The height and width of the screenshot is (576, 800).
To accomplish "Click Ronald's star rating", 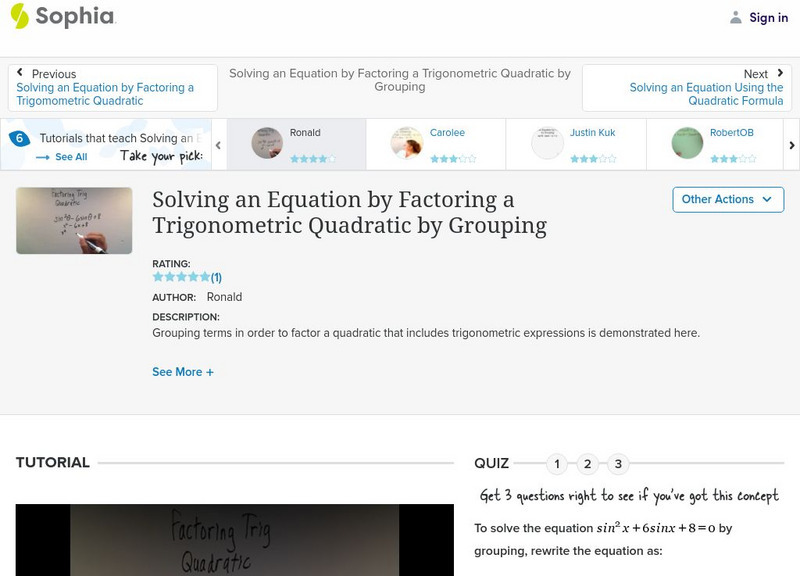I will [314, 156].
